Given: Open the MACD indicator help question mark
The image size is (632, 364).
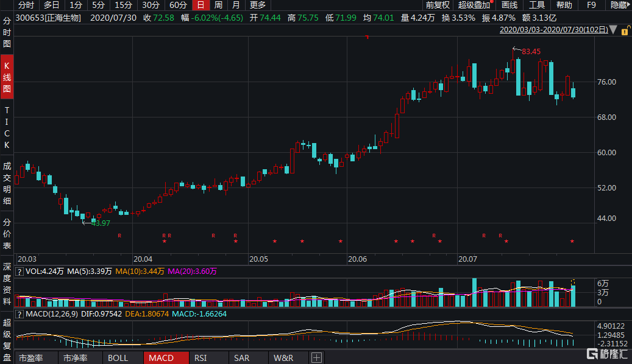Looking at the screenshot, I should pos(19,314).
